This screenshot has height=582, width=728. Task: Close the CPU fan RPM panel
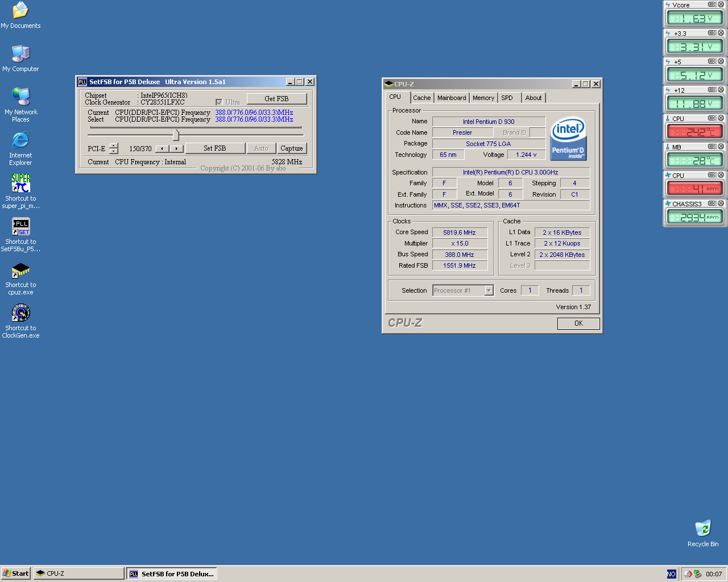click(x=721, y=175)
